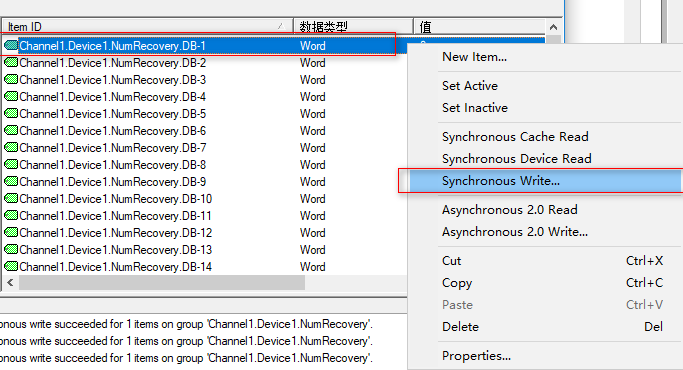Cut the selected item

(451, 261)
